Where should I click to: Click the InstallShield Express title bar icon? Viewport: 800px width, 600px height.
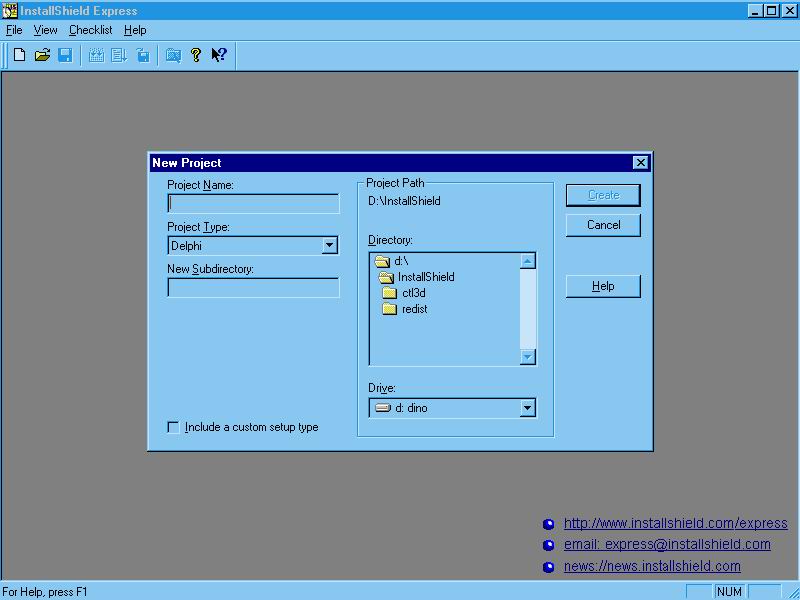coord(9,10)
